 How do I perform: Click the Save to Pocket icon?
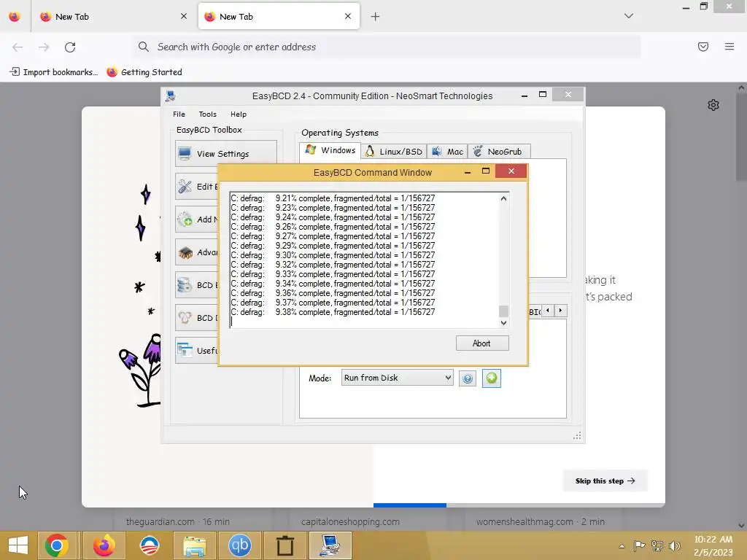point(703,47)
